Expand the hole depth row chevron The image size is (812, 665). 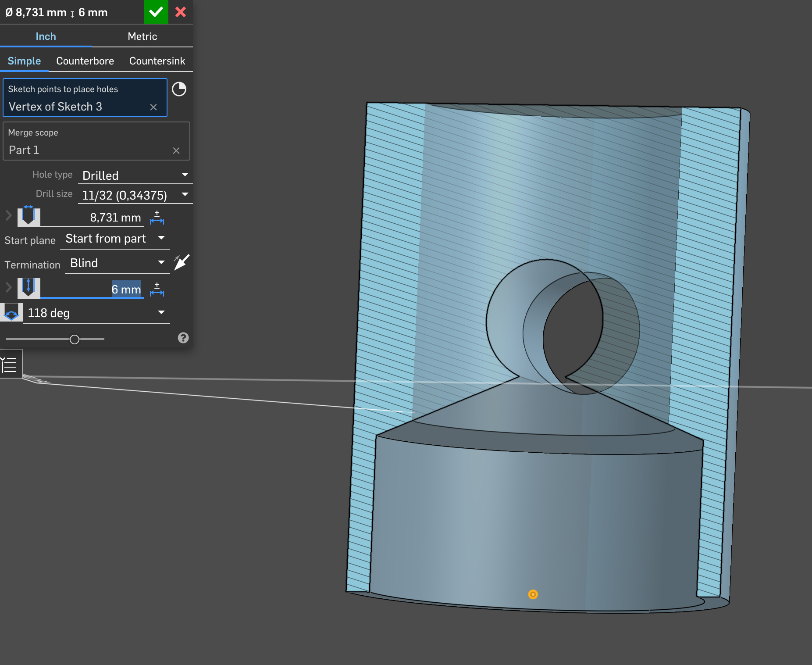coord(8,287)
